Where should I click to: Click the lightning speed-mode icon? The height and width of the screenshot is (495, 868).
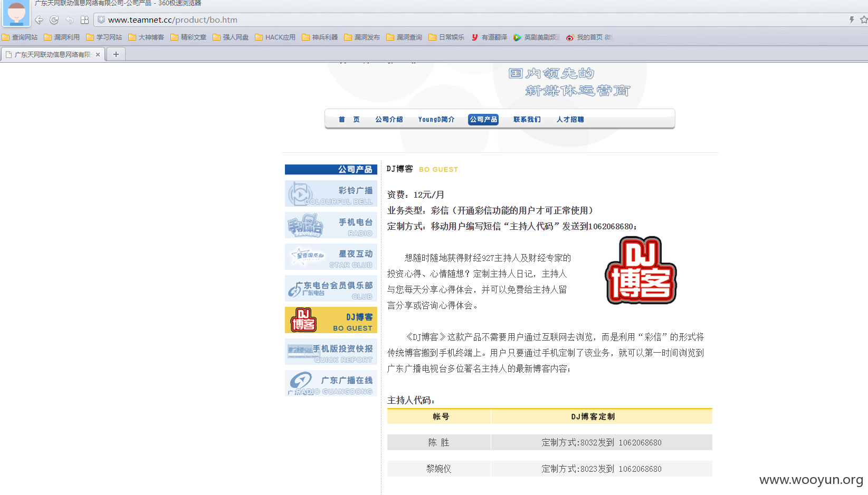(x=852, y=20)
